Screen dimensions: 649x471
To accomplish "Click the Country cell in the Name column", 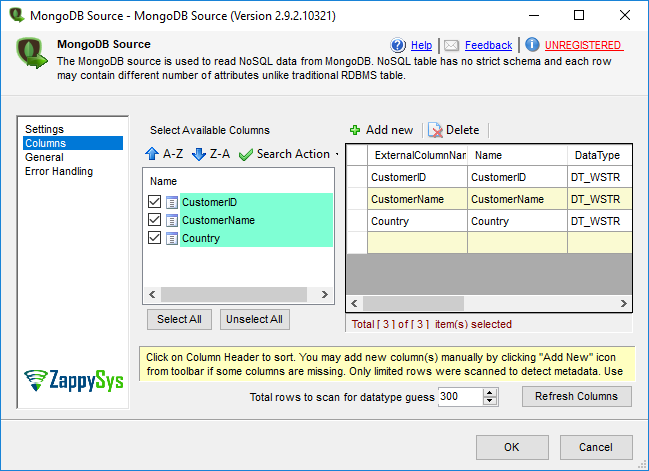I will [517, 221].
